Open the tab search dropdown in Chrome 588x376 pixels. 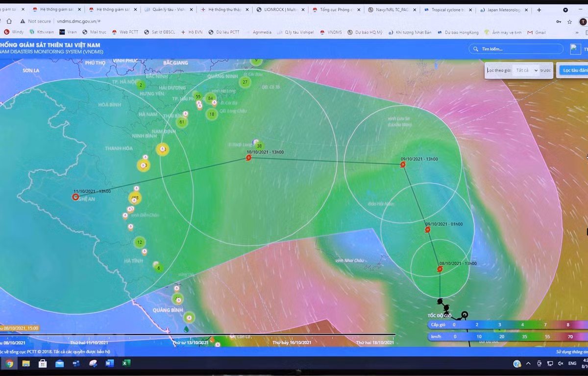point(565,10)
